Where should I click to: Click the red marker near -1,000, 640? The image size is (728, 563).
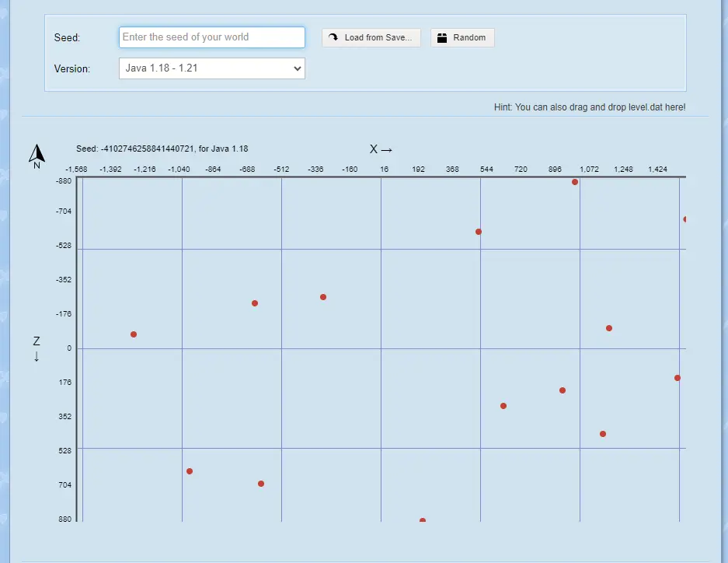click(190, 471)
